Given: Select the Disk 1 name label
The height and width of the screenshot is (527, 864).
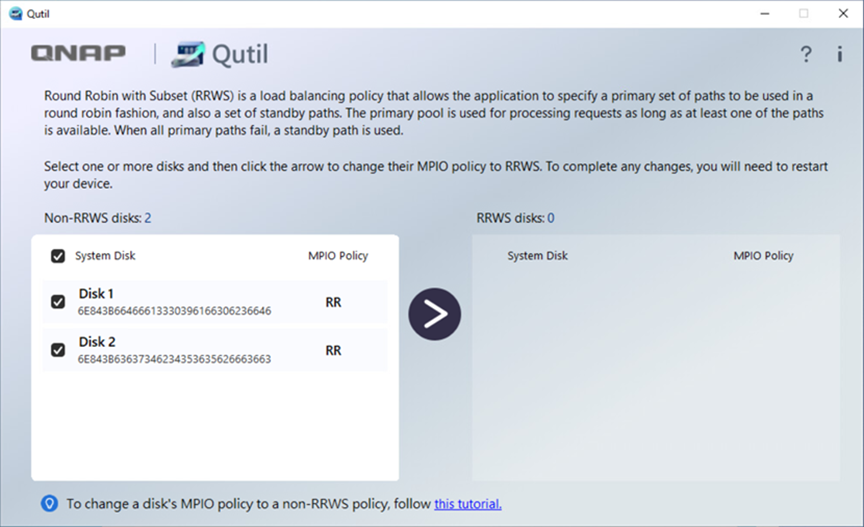Looking at the screenshot, I should [97, 294].
